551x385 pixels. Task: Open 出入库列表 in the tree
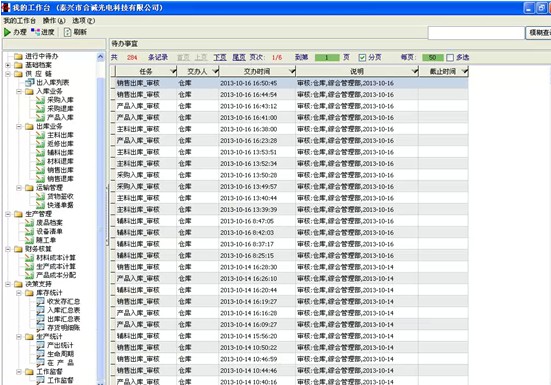53,83
